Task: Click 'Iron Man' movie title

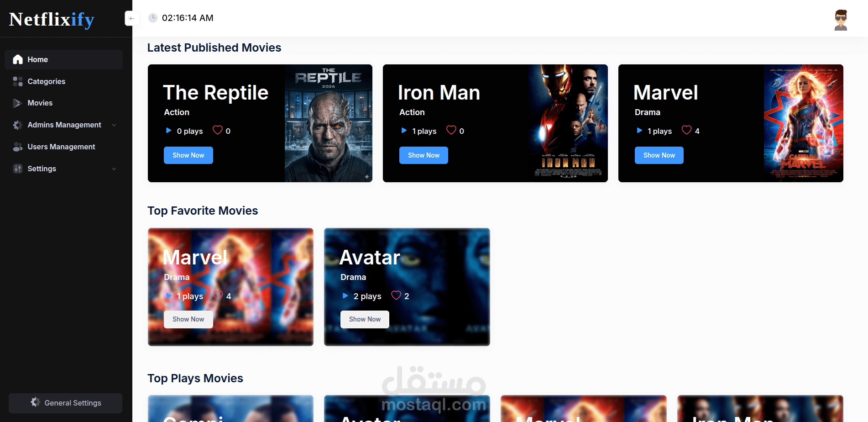Action: (x=439, y=93)
